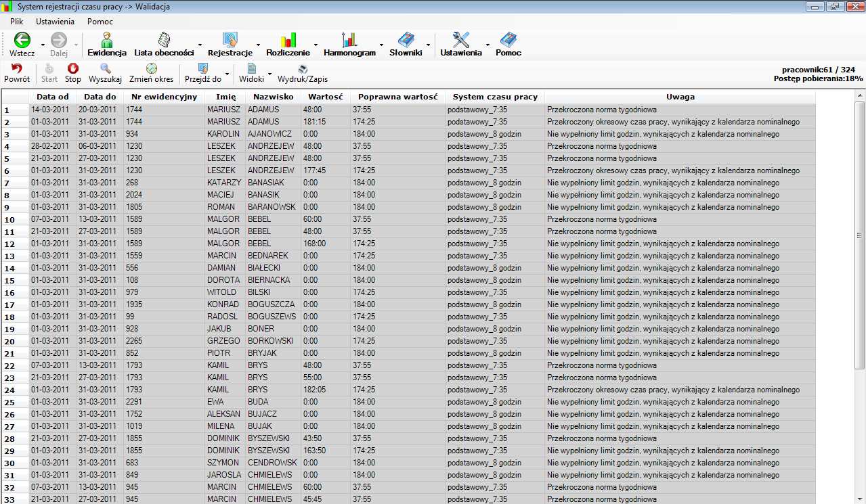Open Lista obecności from the toolbar
Viewport: 866px width, 504px height.
pyautogui.click(x=164, y=44)
